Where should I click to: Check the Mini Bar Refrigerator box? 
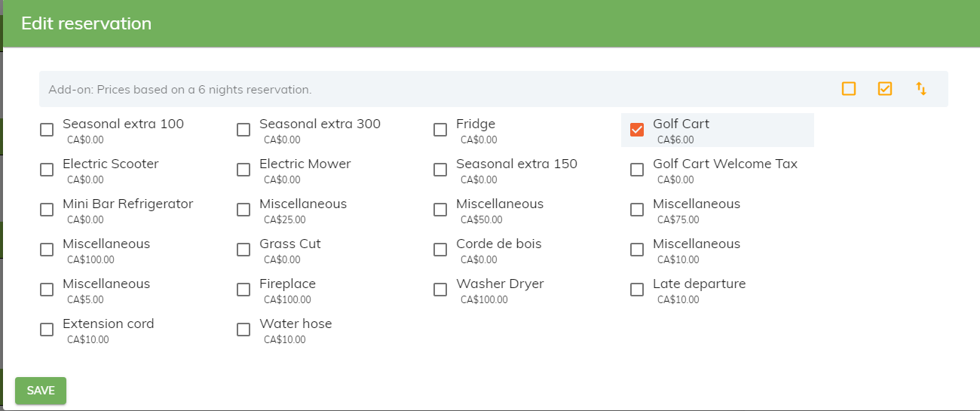[47, 210]
